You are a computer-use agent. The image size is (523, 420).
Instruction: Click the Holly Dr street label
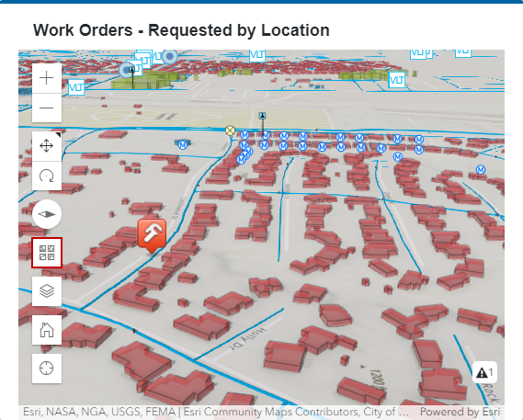pyautogui.click(x=248, y=339)
